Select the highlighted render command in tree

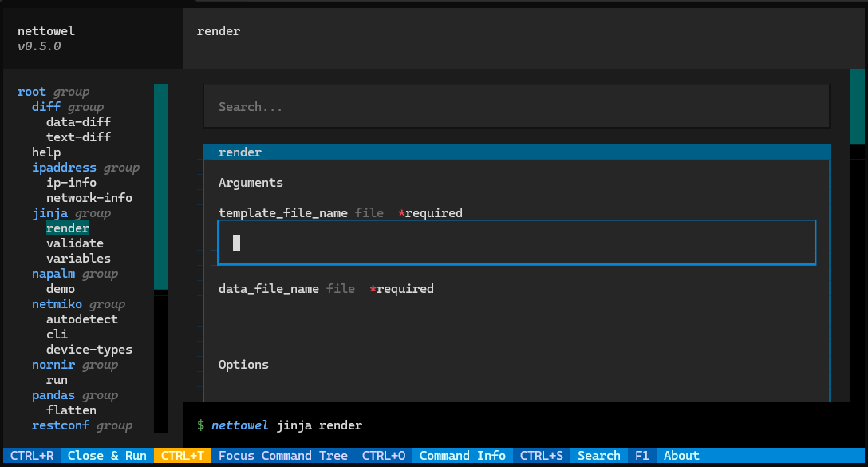click(x=68, y=228)
